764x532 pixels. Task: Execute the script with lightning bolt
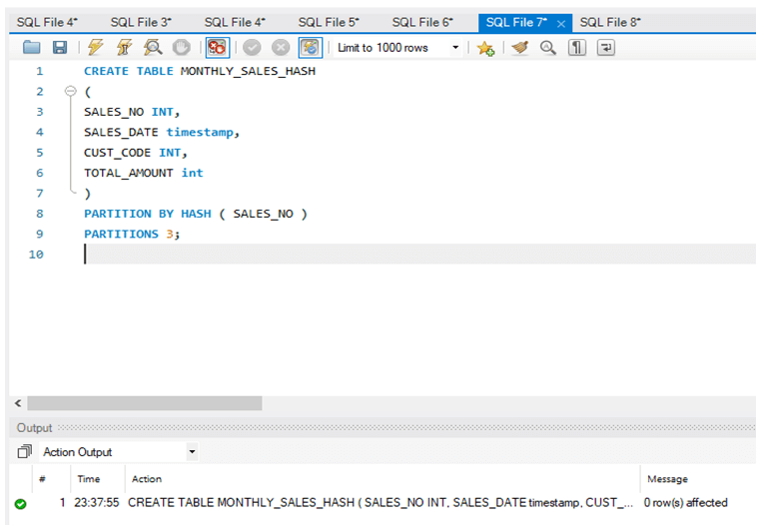click(96, 47)
